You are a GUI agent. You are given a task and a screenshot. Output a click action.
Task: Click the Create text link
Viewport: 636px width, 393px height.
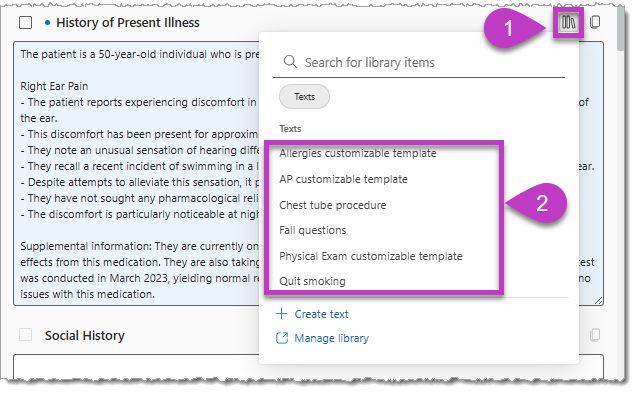(x=321, y=314)
